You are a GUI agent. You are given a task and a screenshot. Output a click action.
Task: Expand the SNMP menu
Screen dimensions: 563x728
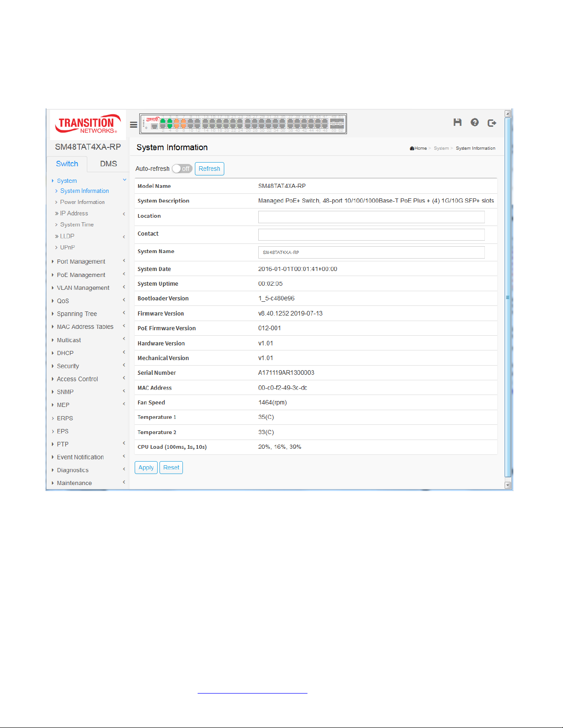(x=65, y=392)
